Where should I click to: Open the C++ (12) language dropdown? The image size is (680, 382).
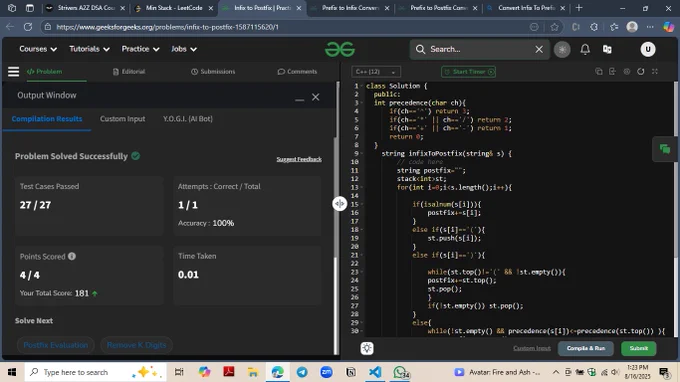pyautogui.click(x=376, y=72)
